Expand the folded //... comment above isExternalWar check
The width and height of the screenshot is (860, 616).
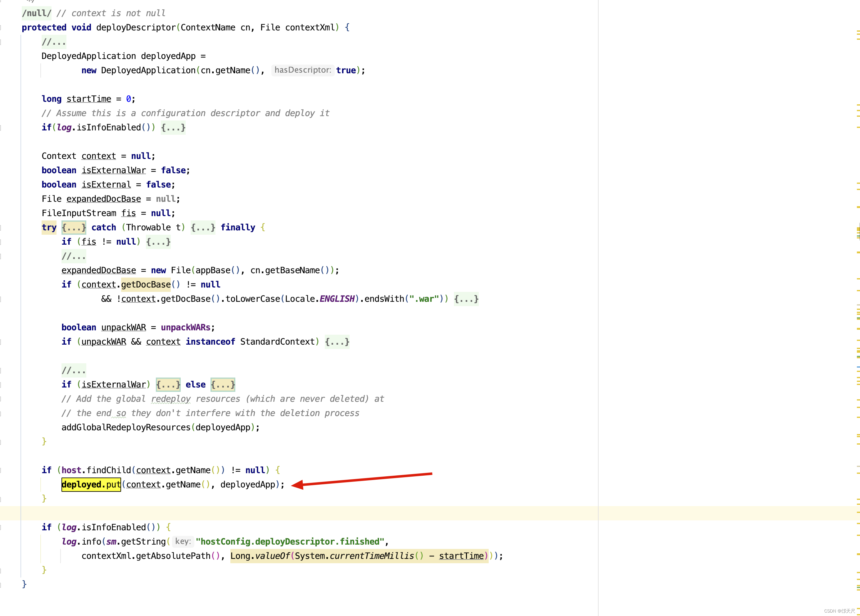(74, 370)
